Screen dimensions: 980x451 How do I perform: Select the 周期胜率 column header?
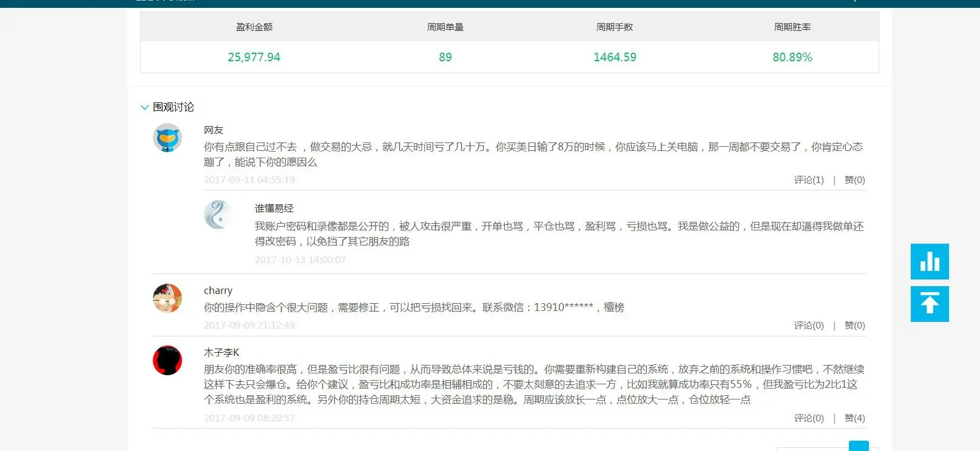[x=792, y=27]
